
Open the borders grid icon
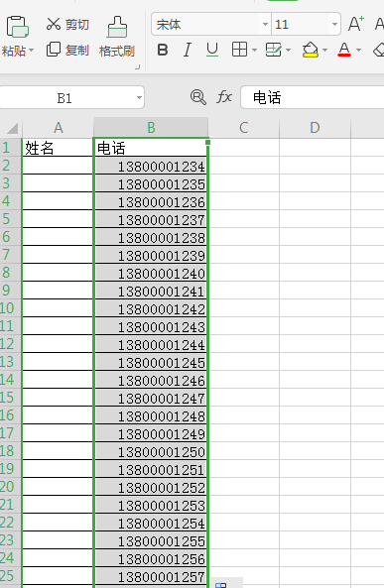click(239, 50)
